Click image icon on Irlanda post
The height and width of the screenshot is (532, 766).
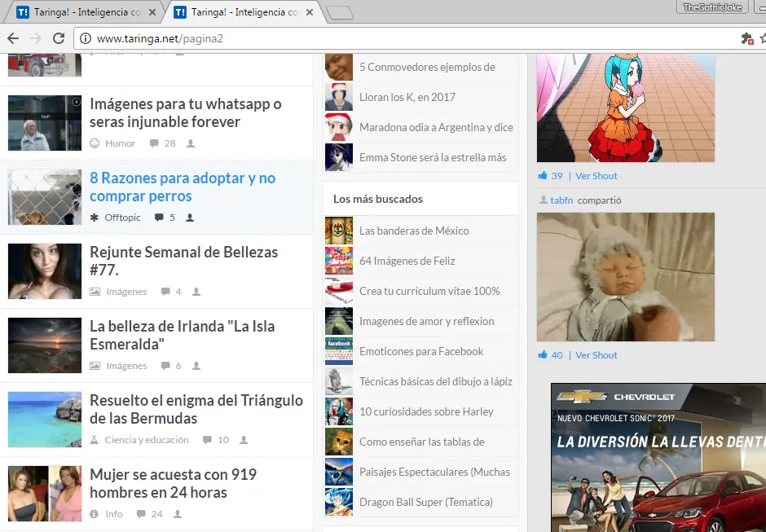[x=95, y=366]
